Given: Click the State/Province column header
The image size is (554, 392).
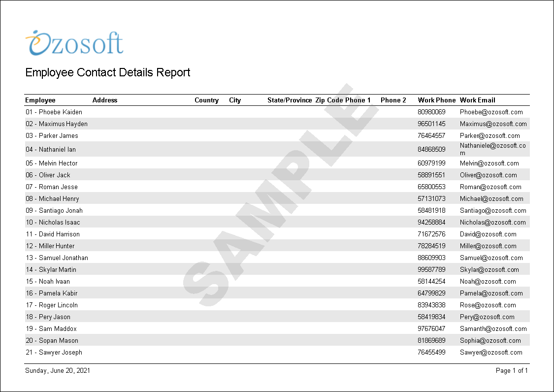Looking at the screenshot, I should (x=290, y=100).
